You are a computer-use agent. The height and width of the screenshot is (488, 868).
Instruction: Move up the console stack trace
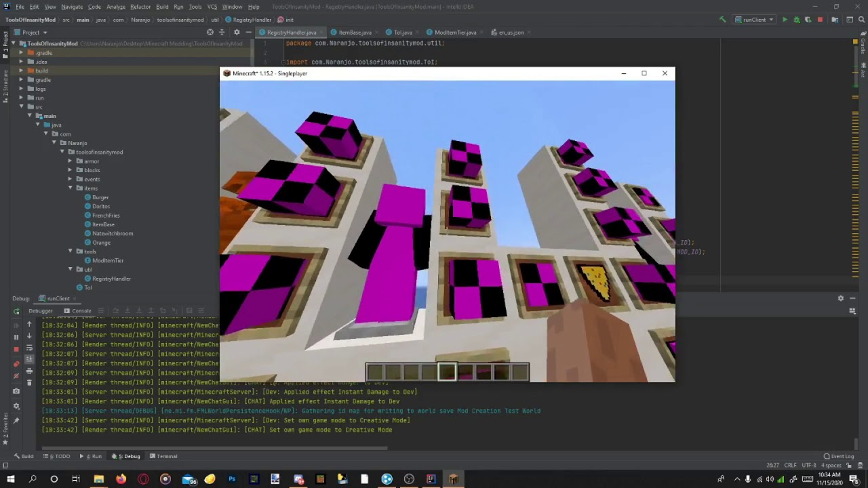coord(29,325)
